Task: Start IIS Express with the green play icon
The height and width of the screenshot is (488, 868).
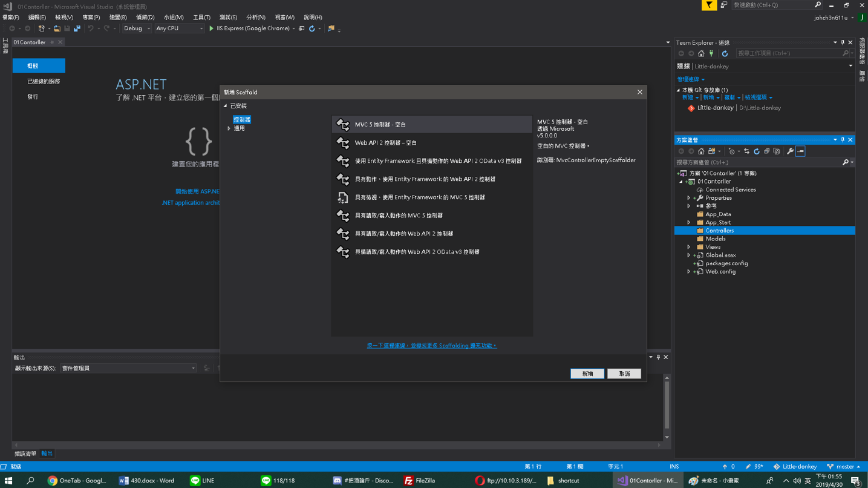Action: (211, 28)
